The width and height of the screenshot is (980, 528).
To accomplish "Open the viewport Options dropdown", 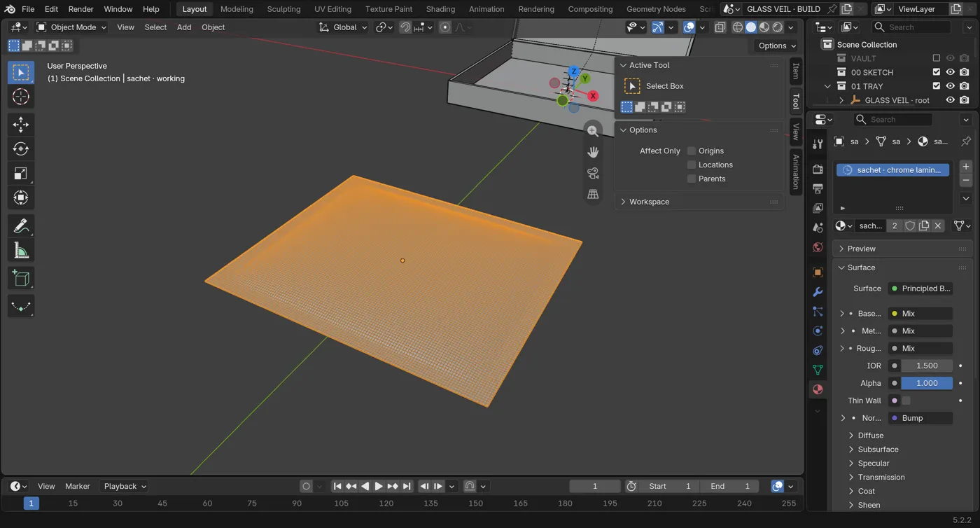I will coord(777,46).
